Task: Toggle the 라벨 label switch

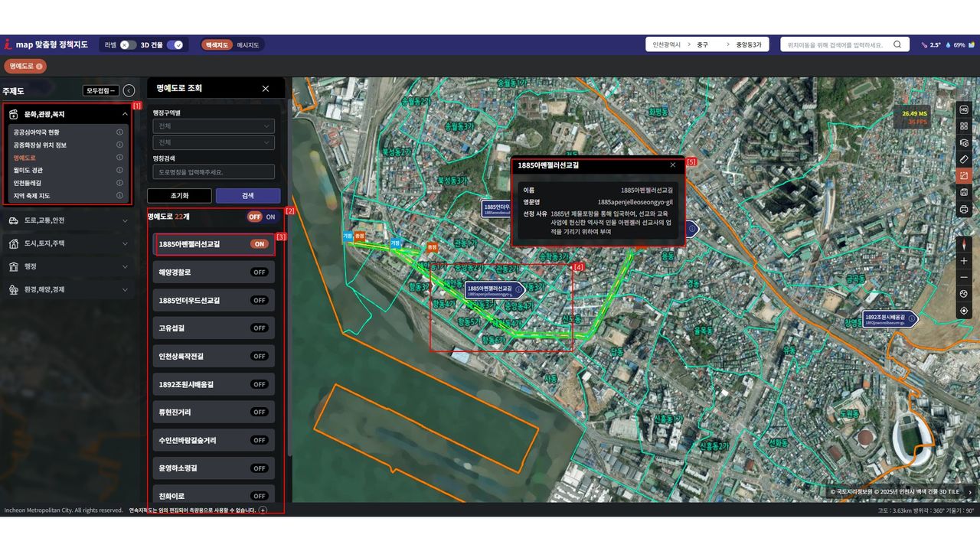Action: [128, 45]
